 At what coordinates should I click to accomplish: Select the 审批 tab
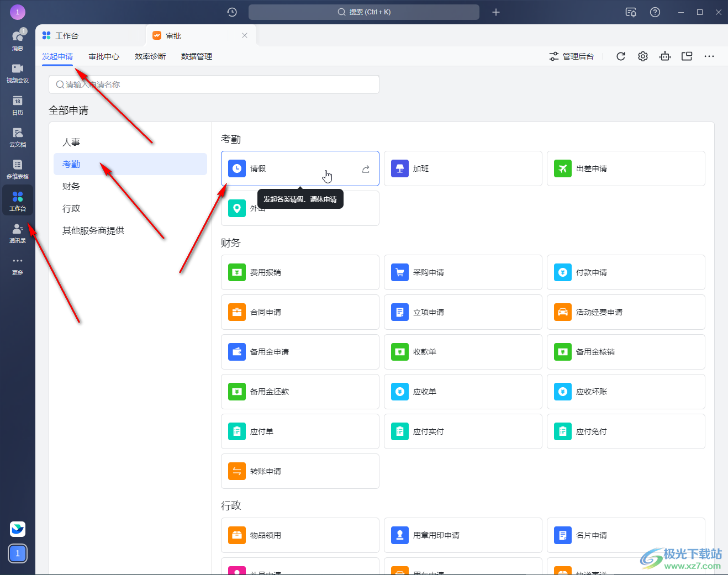click(201, 35)
